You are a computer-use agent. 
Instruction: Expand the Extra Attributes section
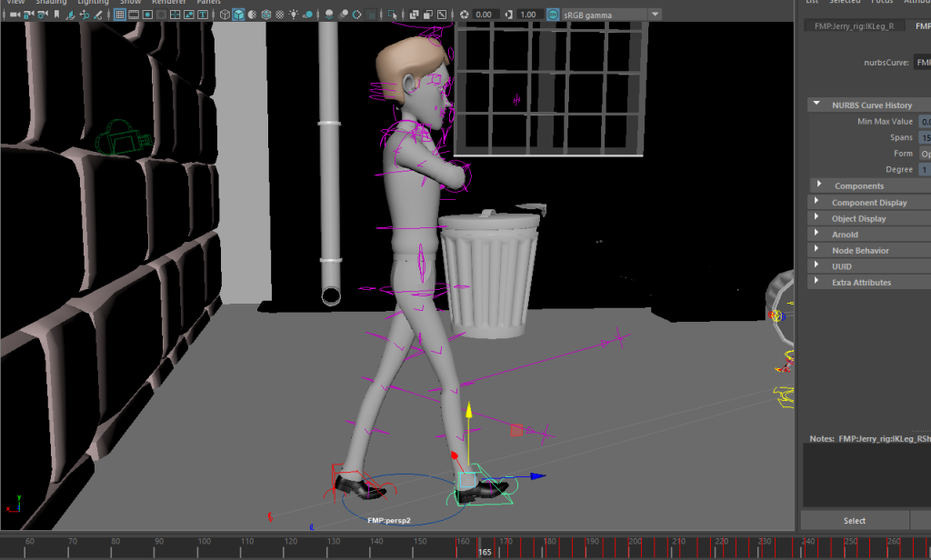[817, 282]
